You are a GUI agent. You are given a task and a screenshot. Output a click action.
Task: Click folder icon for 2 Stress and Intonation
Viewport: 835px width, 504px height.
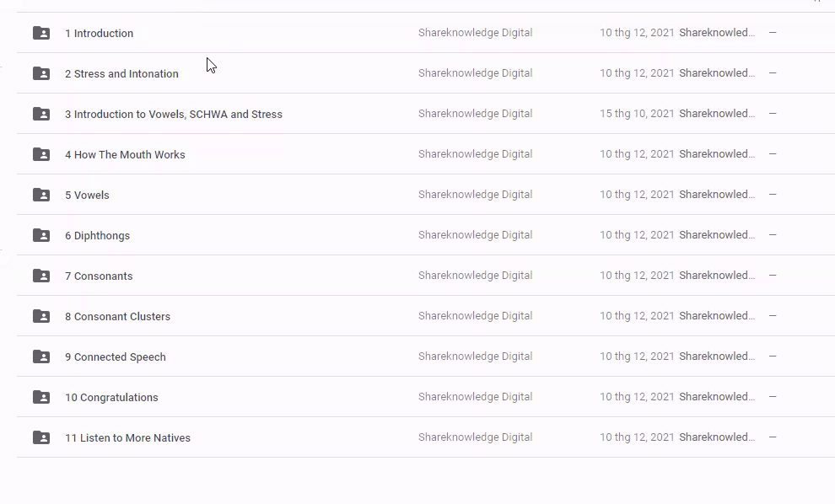pos(41,73)
